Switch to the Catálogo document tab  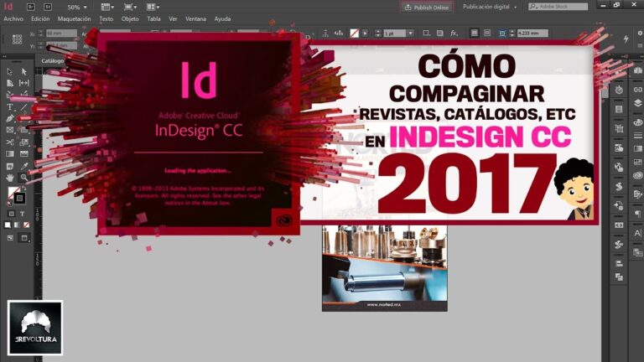coord(53,60)
